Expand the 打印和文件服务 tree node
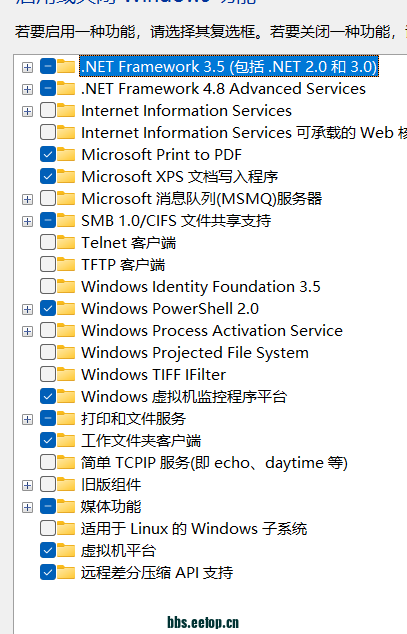The width and height of the screenshot is (407, 634). [x=27, y=419]
